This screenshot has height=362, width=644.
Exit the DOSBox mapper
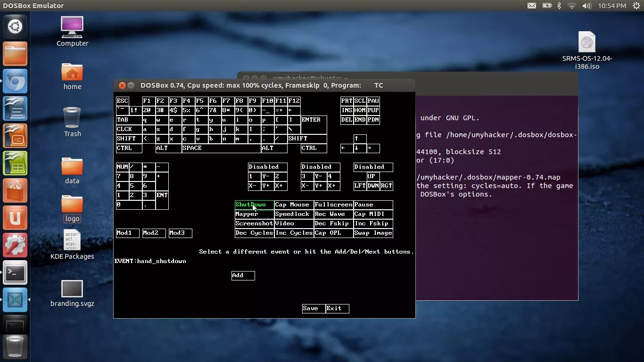(x=337, y=308)
